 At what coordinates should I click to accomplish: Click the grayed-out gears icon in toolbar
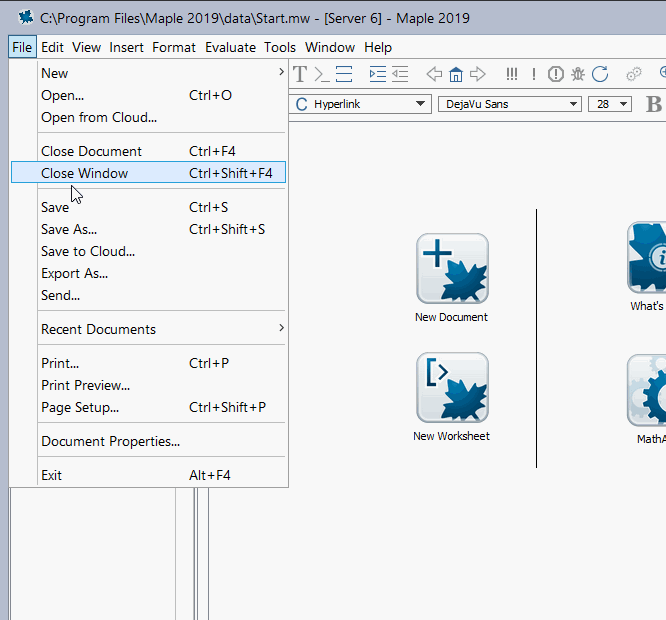tap(634, 74)
